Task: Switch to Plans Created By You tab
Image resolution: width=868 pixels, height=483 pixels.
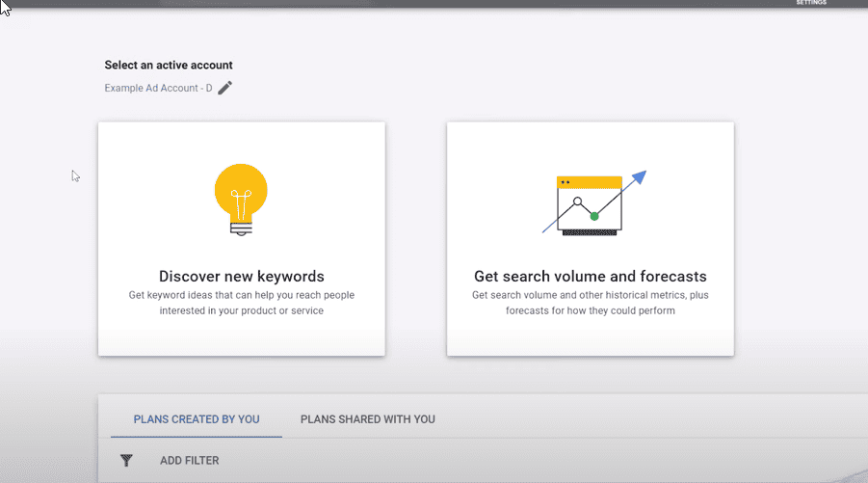Action: (197, 419)
